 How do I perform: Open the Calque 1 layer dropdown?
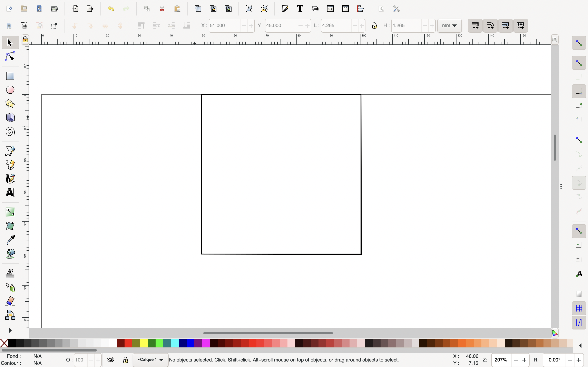(150, 360)
